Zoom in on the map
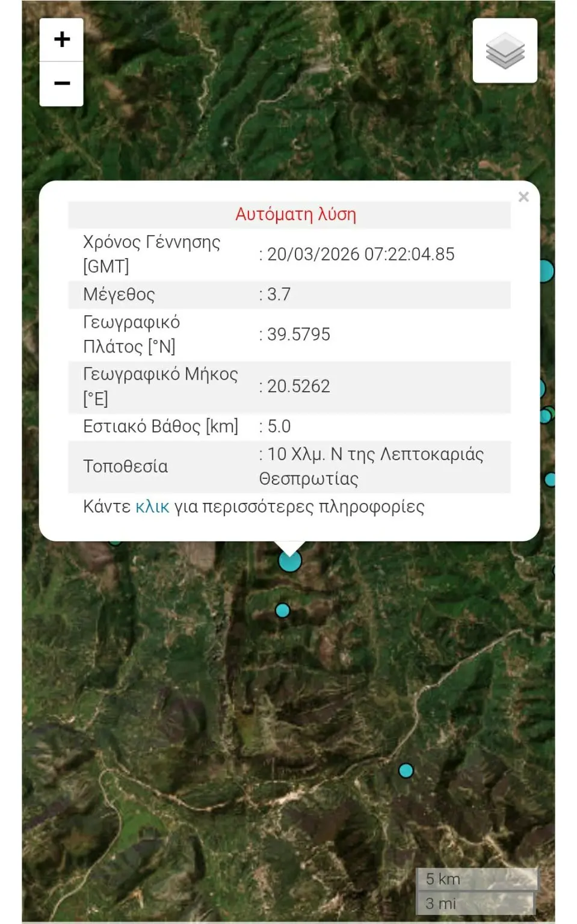This screenshot has width=577, height=924. [61, 40]
